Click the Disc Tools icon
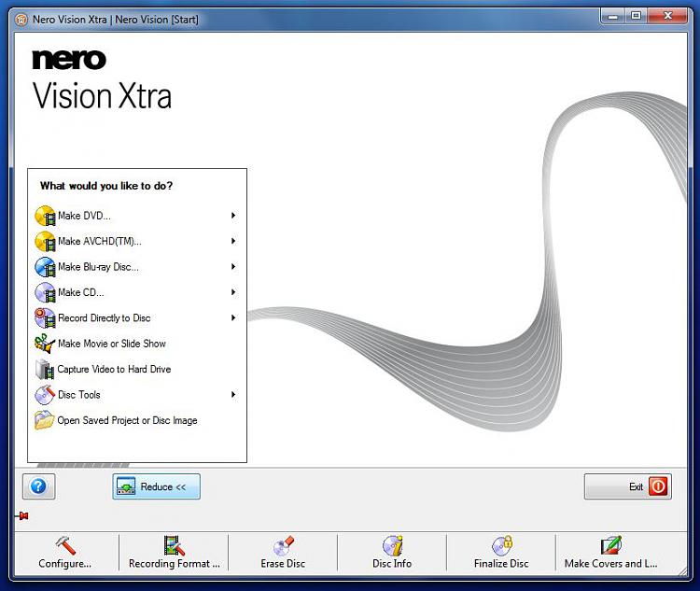700x591 pixels. [45, 395]
